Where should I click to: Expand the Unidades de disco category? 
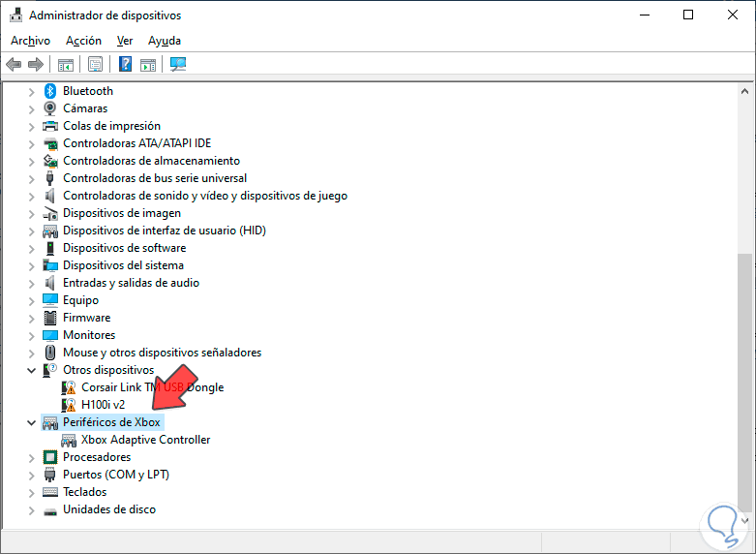(31, 510)
